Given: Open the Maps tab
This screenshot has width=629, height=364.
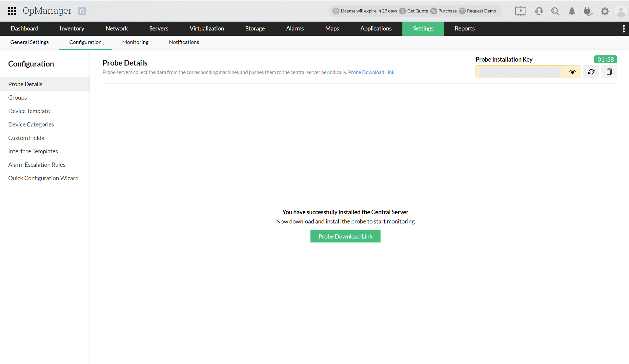Looking at the screenshot, I should (x=332, y=29).
